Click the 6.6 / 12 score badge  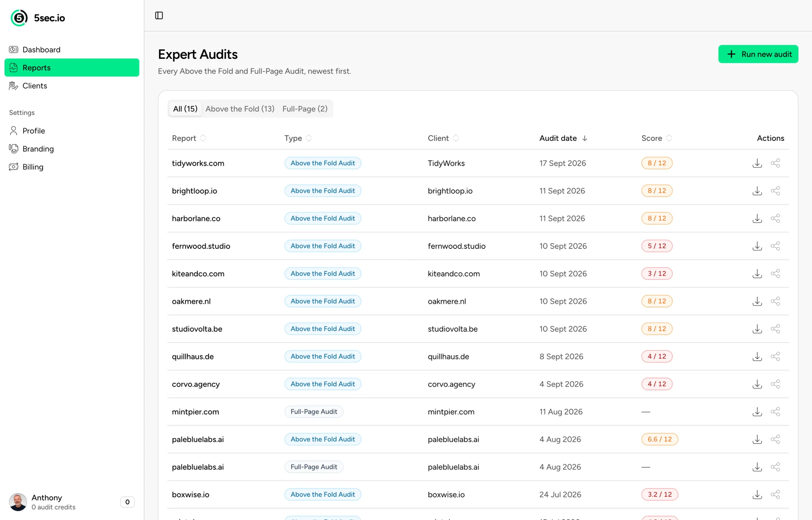660,439
